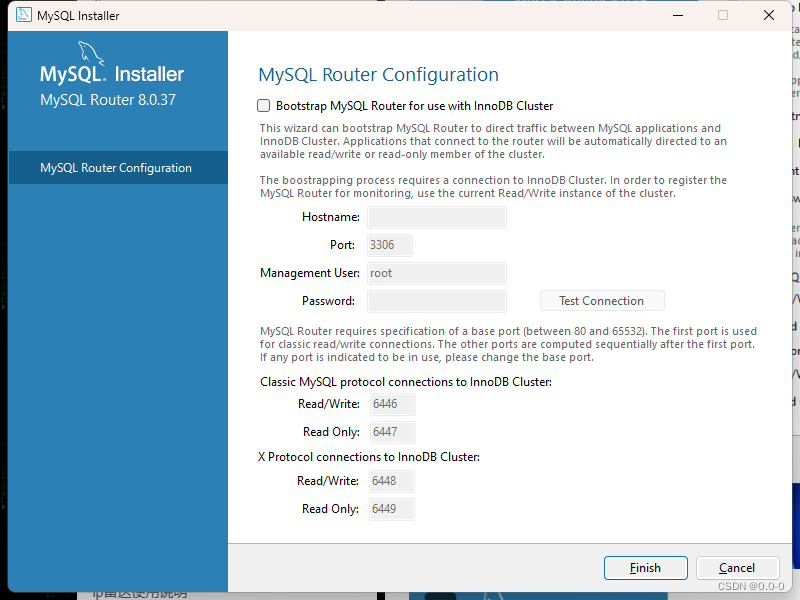
Task: Click the X Protocol Read Only port 6449 field
Action: tap(391, 509)
